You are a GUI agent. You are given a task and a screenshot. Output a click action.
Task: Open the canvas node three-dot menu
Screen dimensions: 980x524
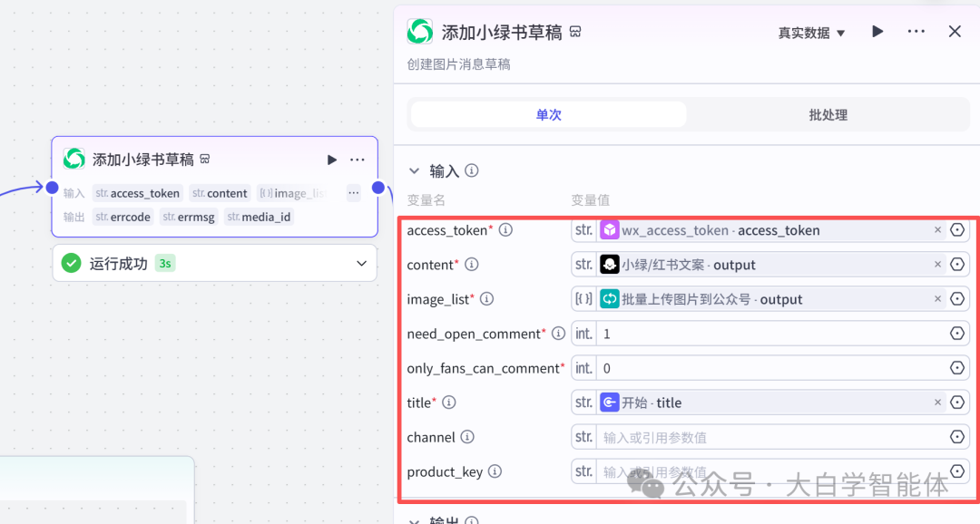pyautogui.click(x=358, y=160)
